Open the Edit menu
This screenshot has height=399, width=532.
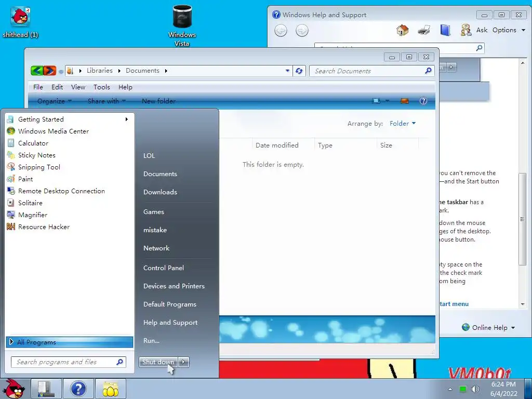click(57, 87)
